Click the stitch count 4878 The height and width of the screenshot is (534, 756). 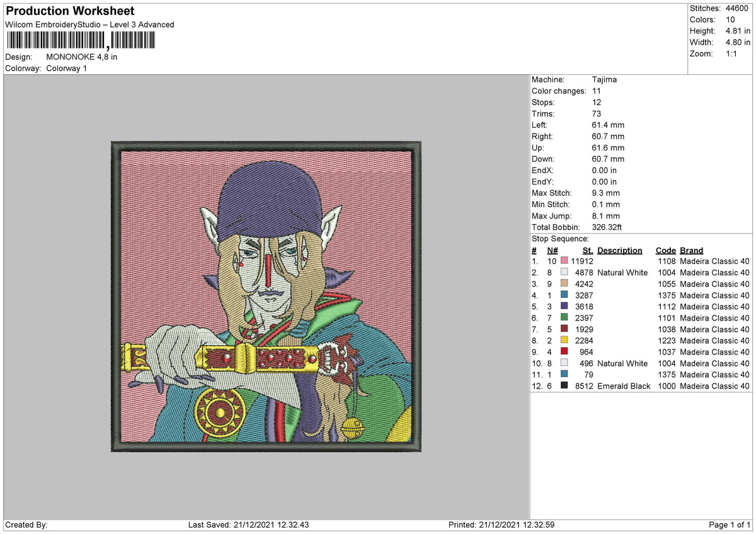pos(584,273)
